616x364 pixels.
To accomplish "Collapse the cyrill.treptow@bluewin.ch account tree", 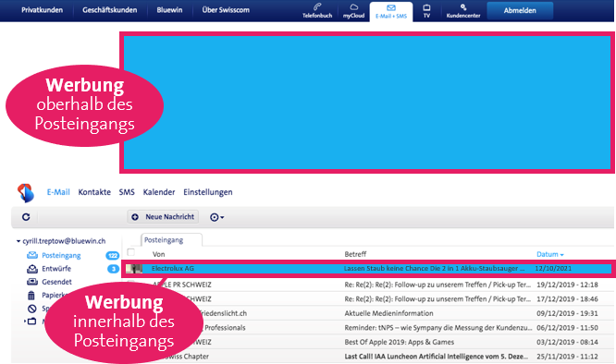I will 18,241.
